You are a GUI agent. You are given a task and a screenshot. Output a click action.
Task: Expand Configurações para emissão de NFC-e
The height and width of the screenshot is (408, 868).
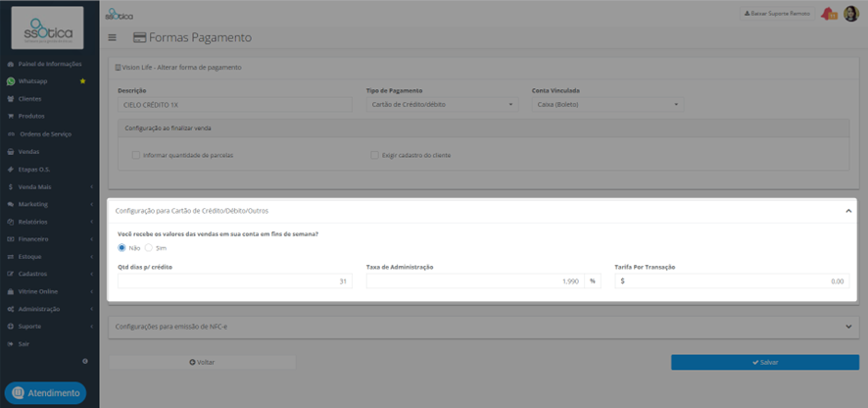[x=483, y=327]
